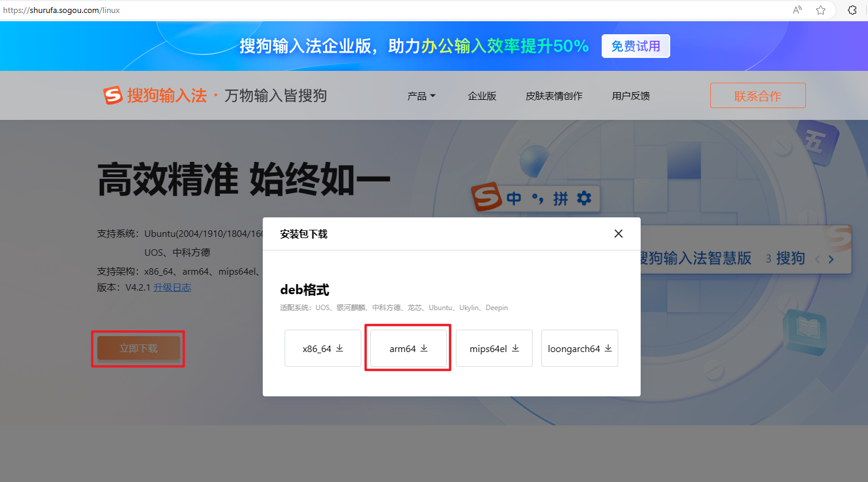Click the punctuation toggle on input toolbar
Screen dimensions: 868x482
coord(537,199)
